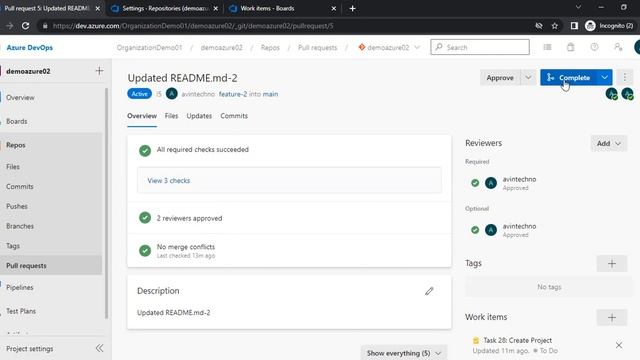Open browser tab search chevron
This screenshot has width=640, height=360.
[578, 7]
